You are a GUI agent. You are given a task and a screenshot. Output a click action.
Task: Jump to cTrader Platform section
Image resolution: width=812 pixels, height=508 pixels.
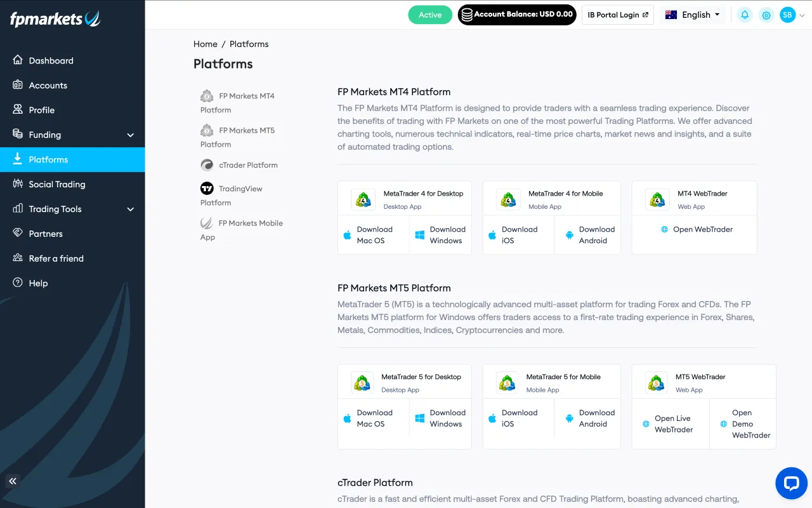239,165
